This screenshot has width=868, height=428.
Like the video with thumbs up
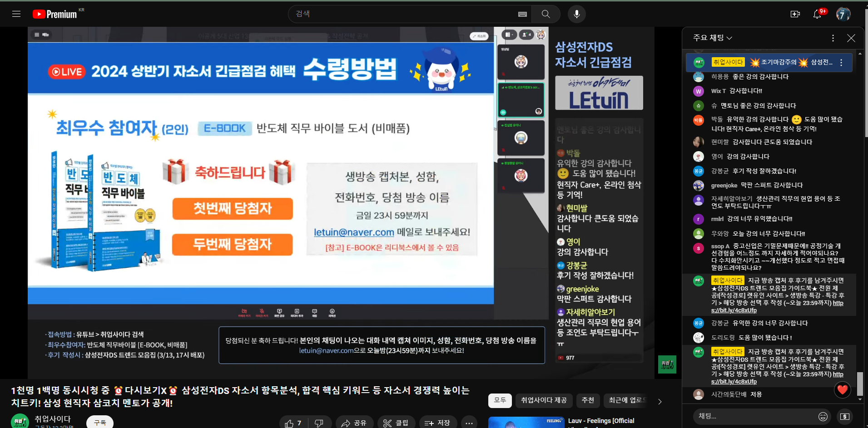(293, 423)
